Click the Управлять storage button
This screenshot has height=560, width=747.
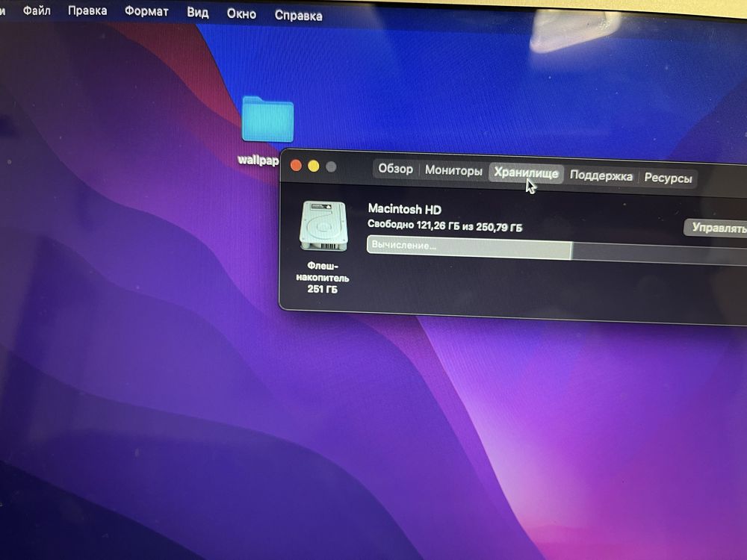tap(716, 228)
